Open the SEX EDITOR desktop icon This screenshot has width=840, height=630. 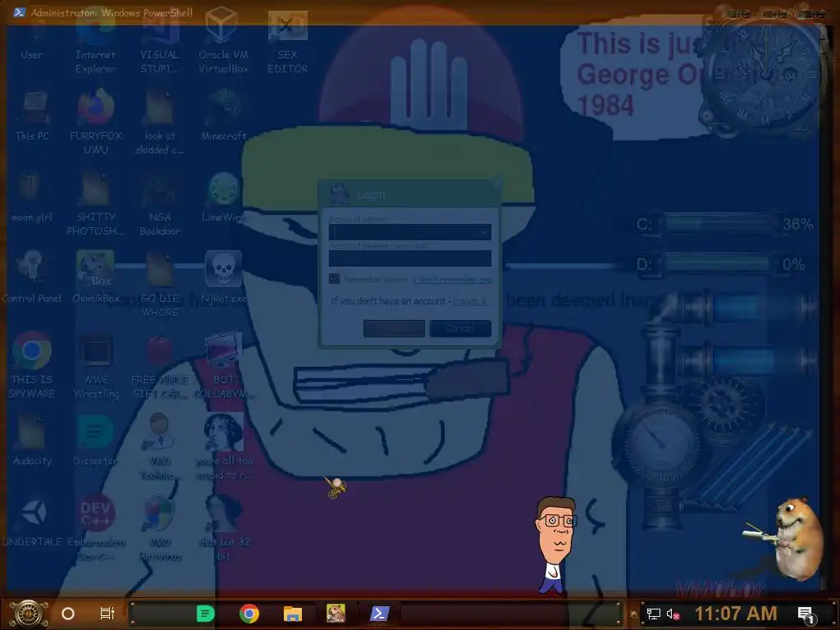pos(288,43)
